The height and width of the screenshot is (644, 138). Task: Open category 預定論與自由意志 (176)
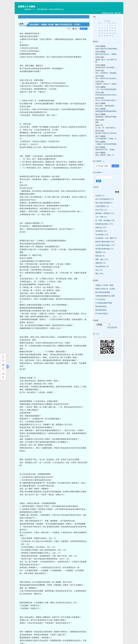click(104, 224)
